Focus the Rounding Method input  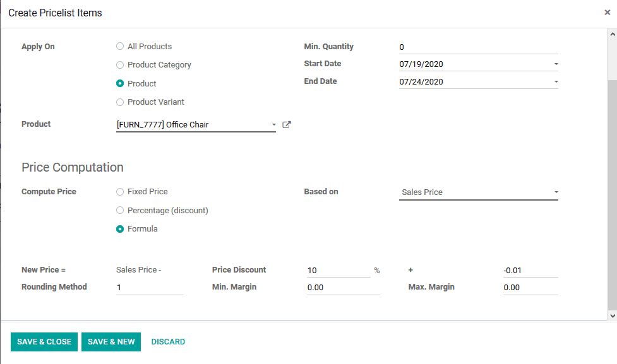pyautogui.click(x=150, y=287)
